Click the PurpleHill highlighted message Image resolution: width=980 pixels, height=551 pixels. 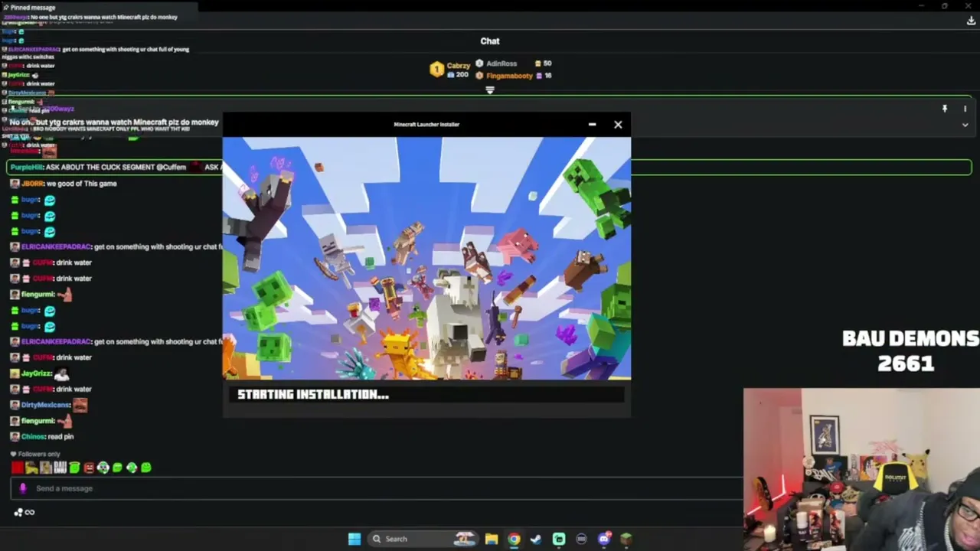[490, 167]
